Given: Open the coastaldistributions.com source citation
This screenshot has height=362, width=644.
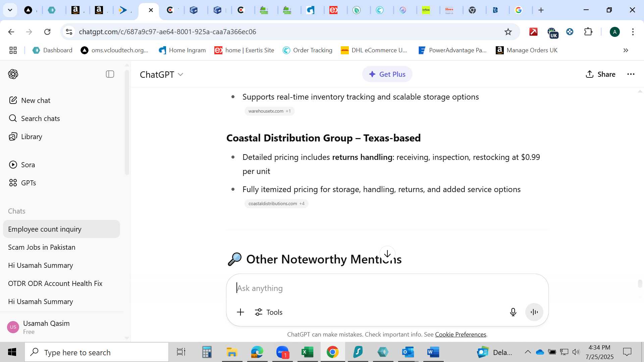Looking at the screenshot, I should pyautogui.click(x=276, y=203).
